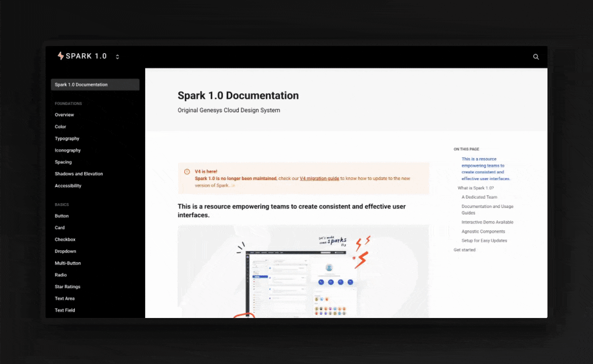Go to Button component page

click(62, 216)
